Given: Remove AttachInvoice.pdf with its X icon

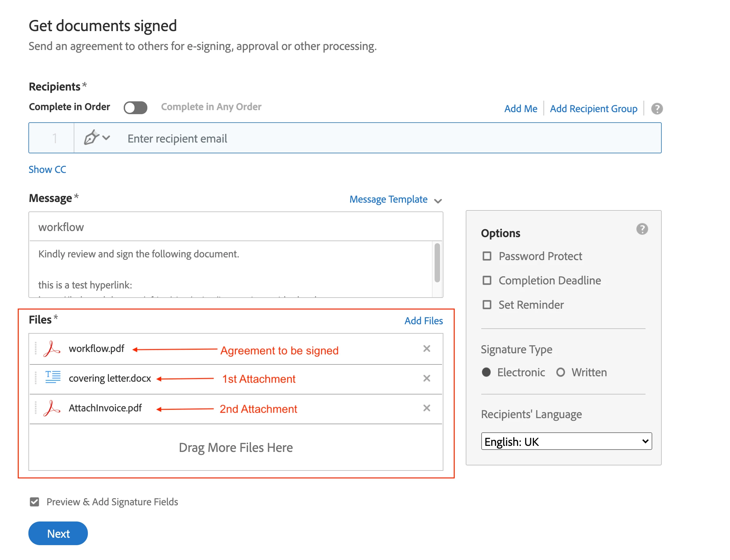Looking at the screenshot, I should coord(427,408).
